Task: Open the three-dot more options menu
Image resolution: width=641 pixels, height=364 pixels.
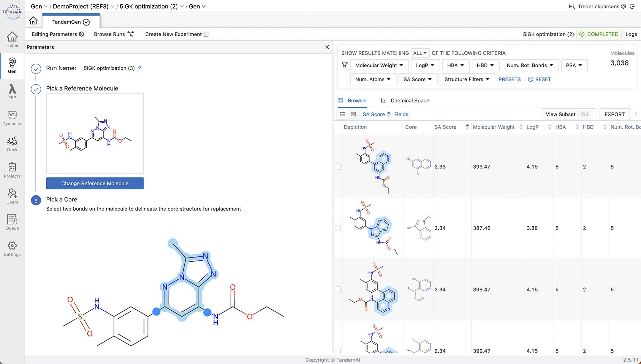Action: pyautogui.click(x=636, y=114)
